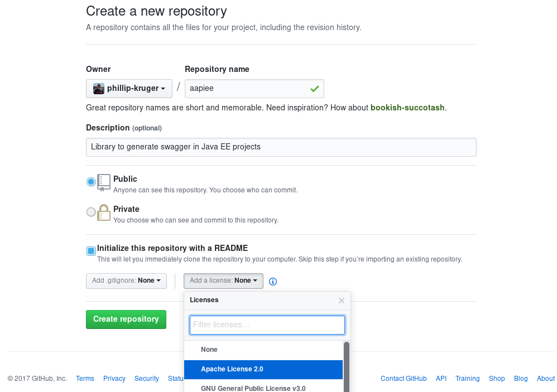The height and width of the screenshot is (392, 557).
Task: Open the Add .gitignore dropdown
Action: [x=126, y=280]
